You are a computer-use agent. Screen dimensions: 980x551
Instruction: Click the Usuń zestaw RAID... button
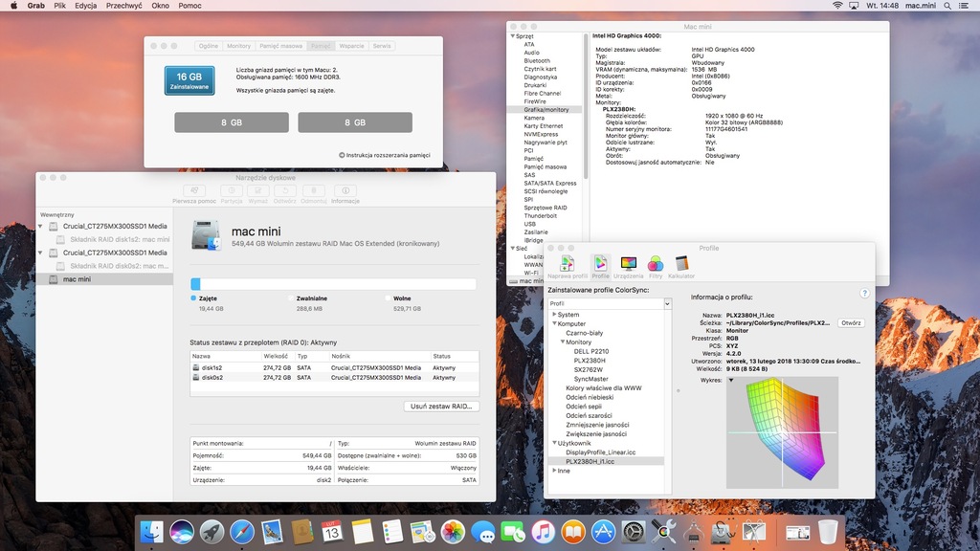pyautogui.click(x=441, y=406)
